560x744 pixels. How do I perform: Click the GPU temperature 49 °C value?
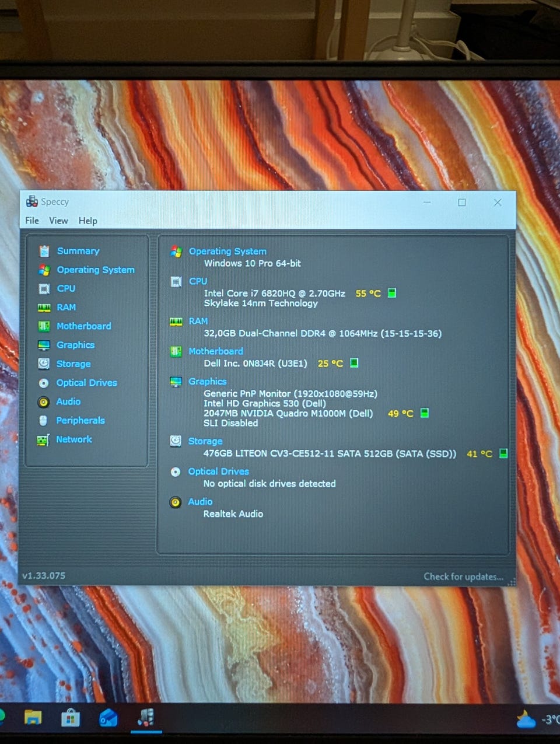click(x=401, y=414)
